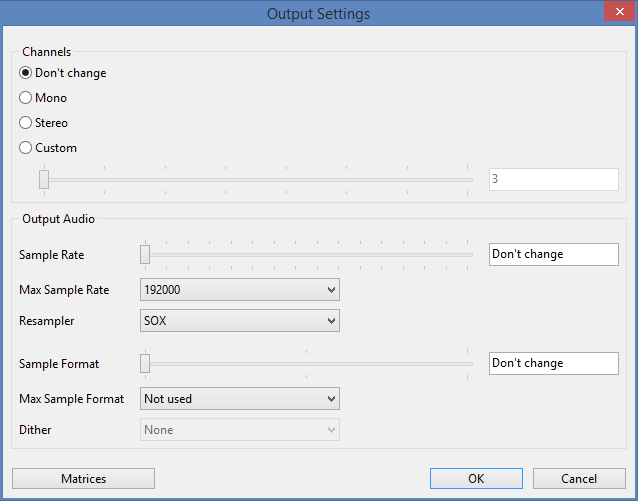Screen dimensions: 638x501
Task: Click the Dither dropdown
Action: (x=240, y=430)
